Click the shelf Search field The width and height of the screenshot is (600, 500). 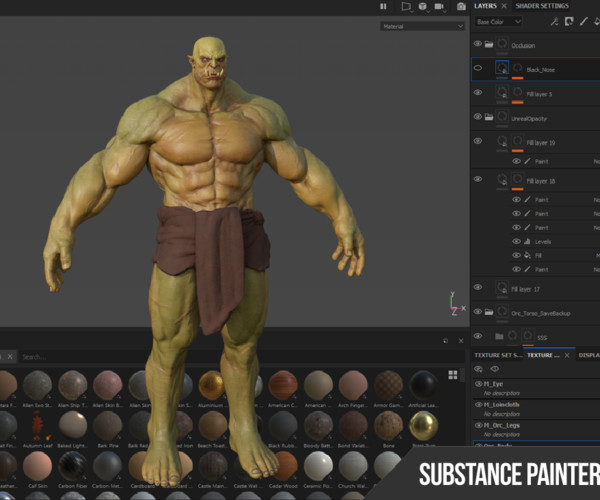tap(241, 357)
